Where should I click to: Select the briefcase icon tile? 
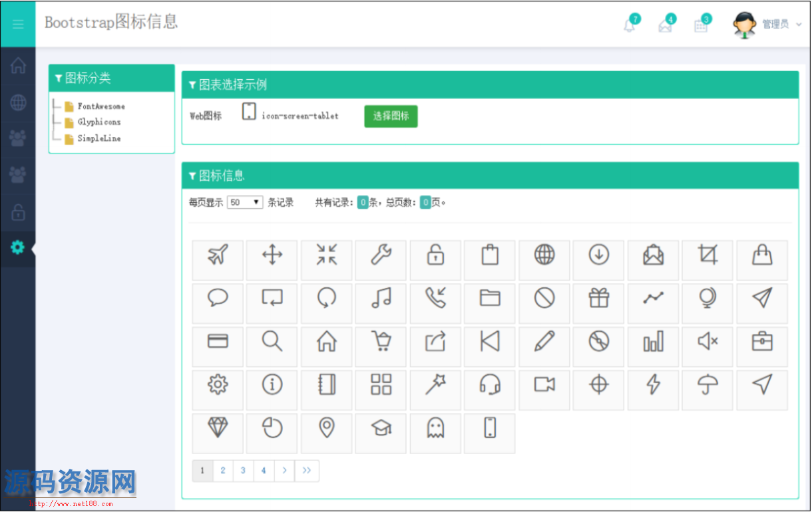[x=762, y=346]
